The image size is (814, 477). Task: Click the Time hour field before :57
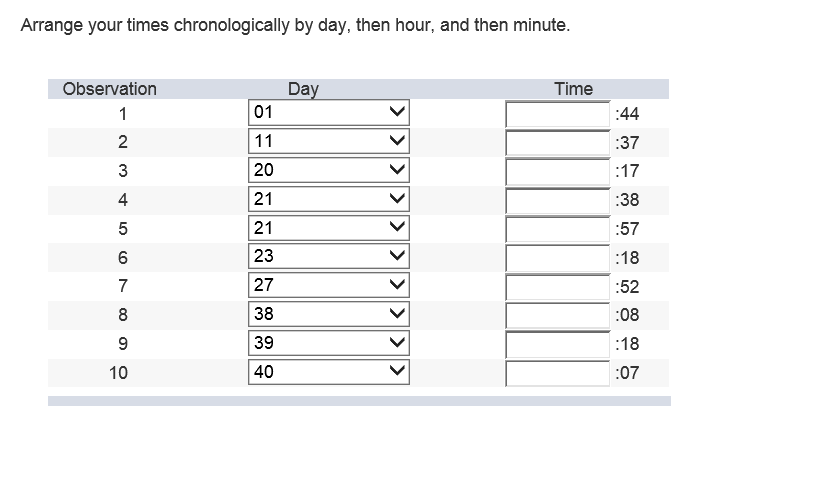tap(559, 230)
